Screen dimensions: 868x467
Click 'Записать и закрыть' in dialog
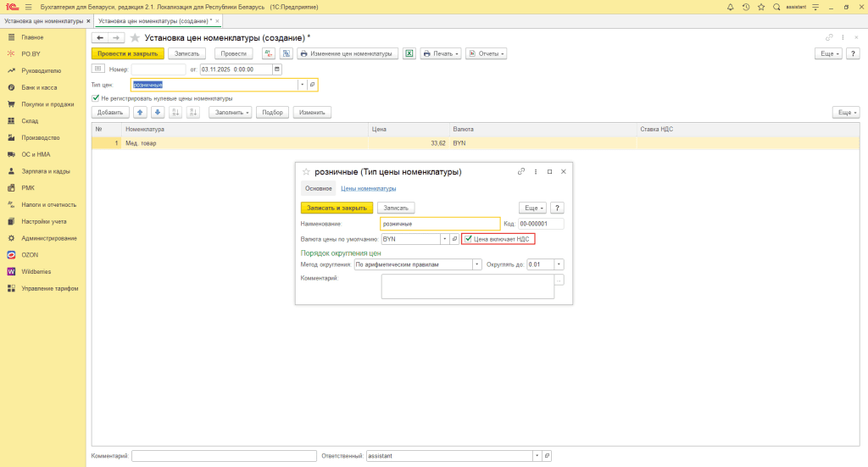click(337, 208)
